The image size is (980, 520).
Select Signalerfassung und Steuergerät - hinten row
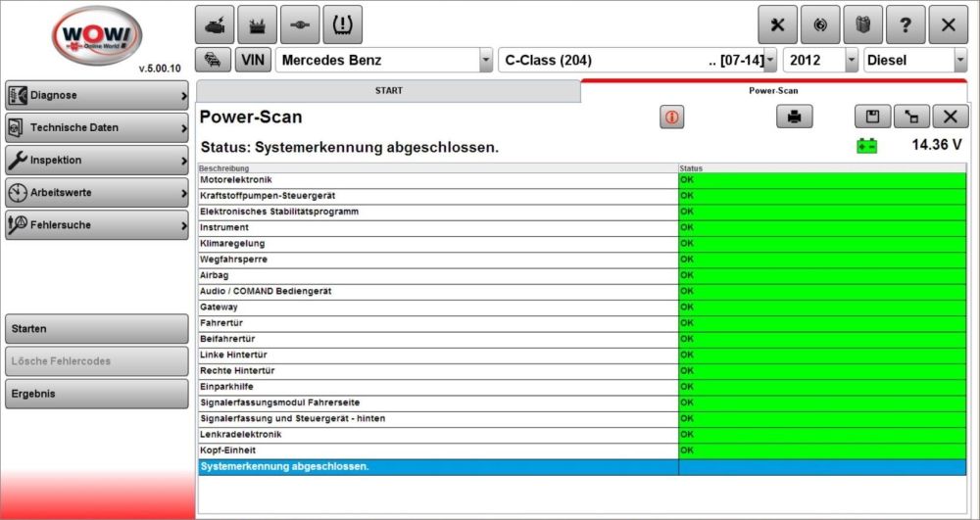[x=582, y=419]
